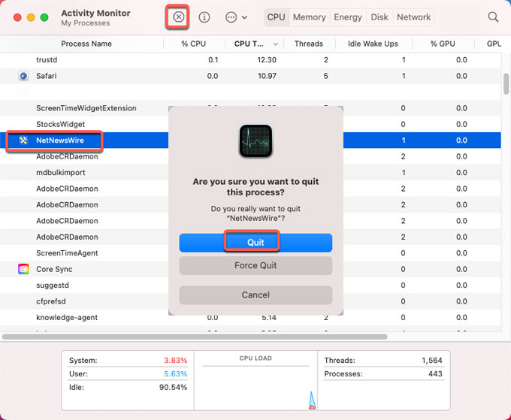Image resolution: width=511 pixels, height=420 pixels.
Task: Click the CPU Load graph
Action: coord(255,387)
